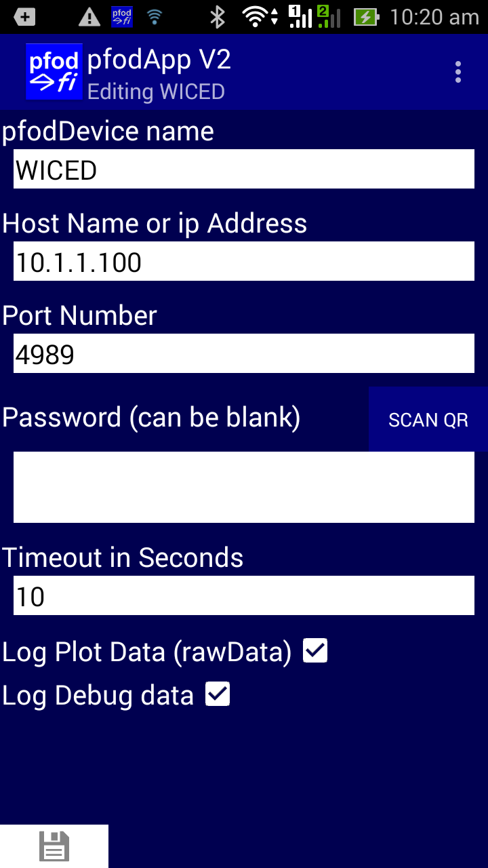Open the three-dot overflow menu
Image resolution: width=488 pixels, height=868 pixels.
[x=458, y=72]
